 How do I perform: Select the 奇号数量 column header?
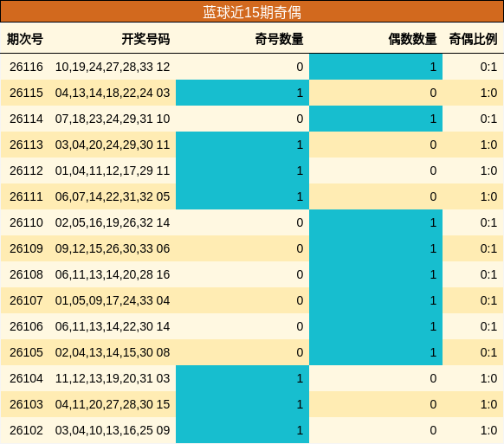[279, 39]
